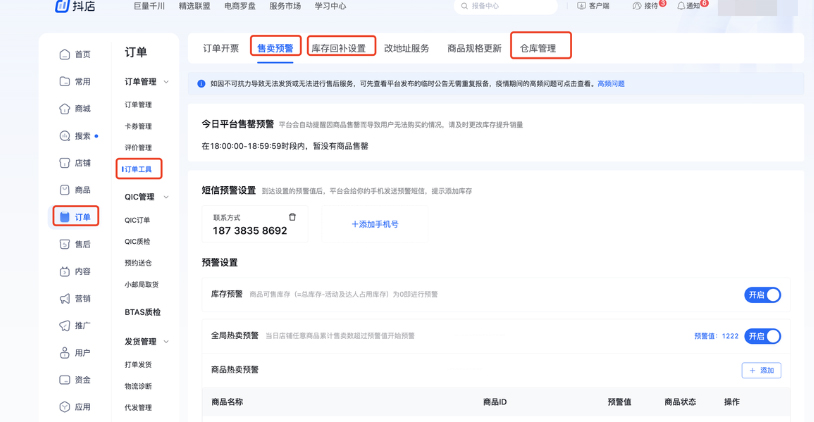This screenshot has height=422, width=814.
Task: Open 推广 promotion icon in sidebar
Action: tap(64, 325)
